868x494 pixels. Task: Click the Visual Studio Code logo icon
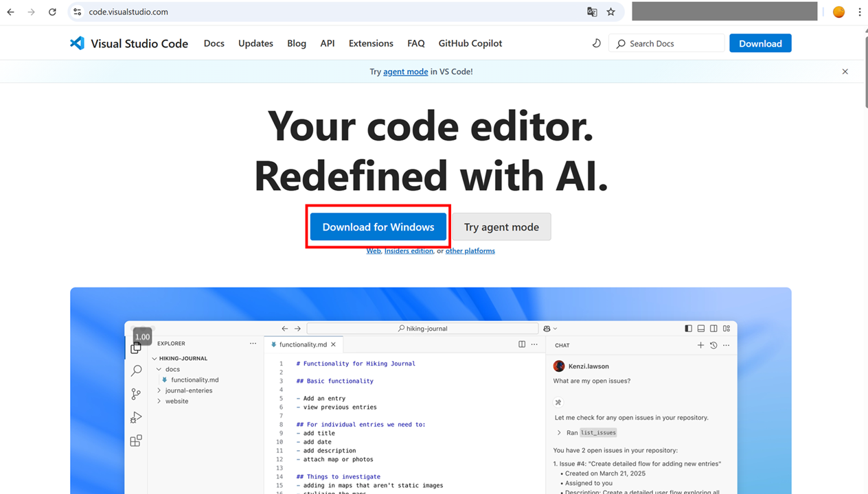pos(77,43)
